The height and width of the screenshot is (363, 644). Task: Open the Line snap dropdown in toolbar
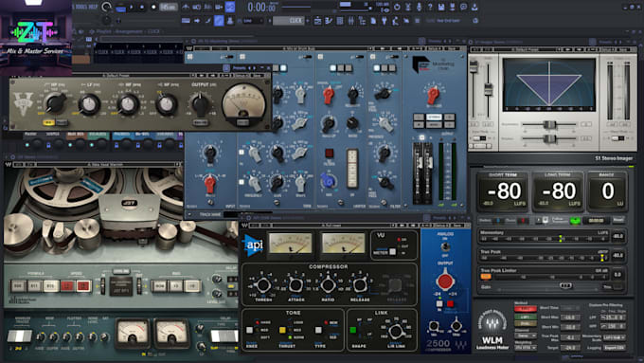253,21
